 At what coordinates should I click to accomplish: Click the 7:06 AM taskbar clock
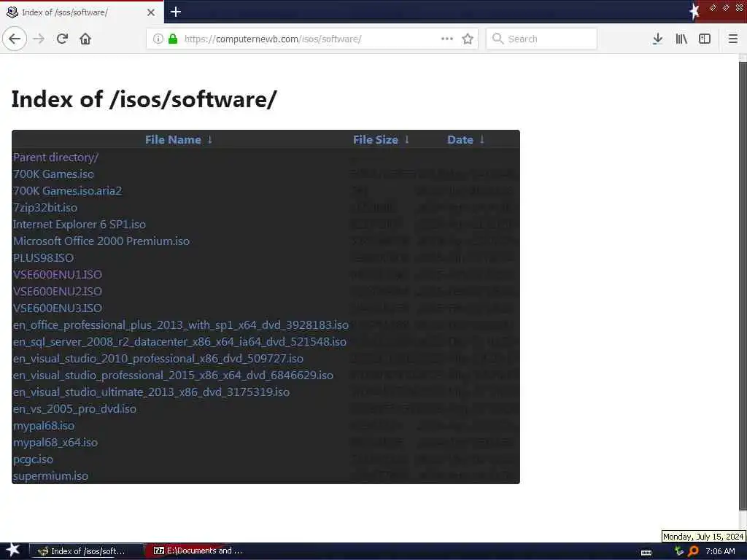(720, 551)
